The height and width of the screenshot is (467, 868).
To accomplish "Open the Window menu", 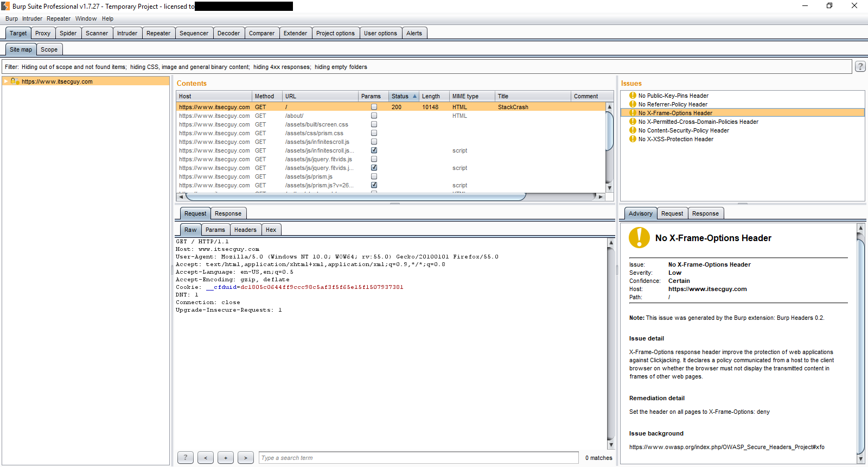I will pos(86,18).
